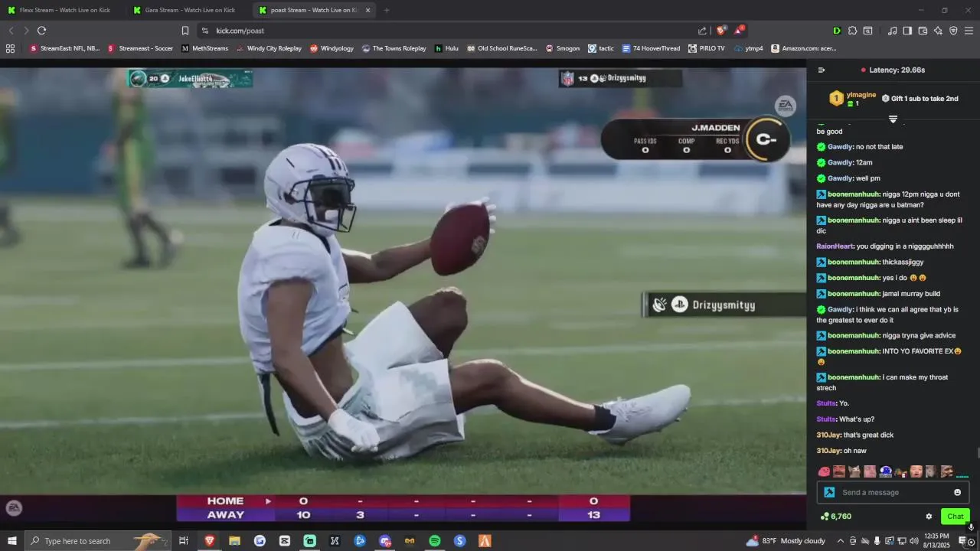Open the Brave music playlist icon

892,31
